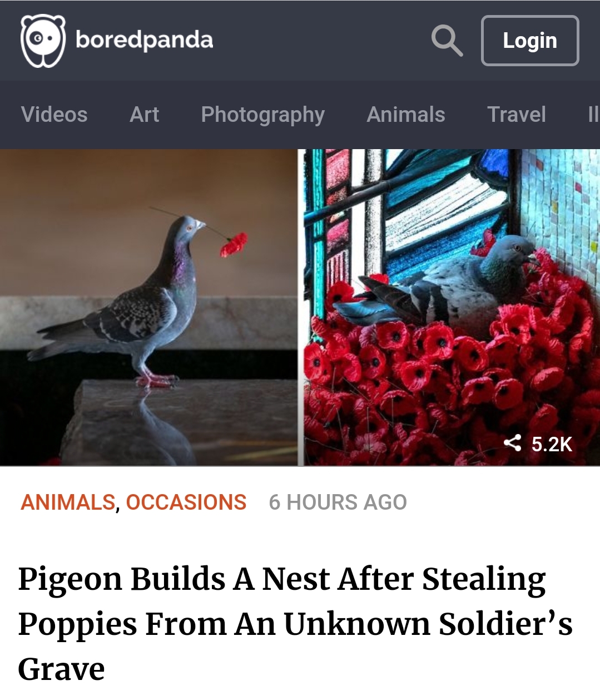Select the Photography menu item
Image resolution: width=600 pixels, height=700 pixels.
coord(263,115)
